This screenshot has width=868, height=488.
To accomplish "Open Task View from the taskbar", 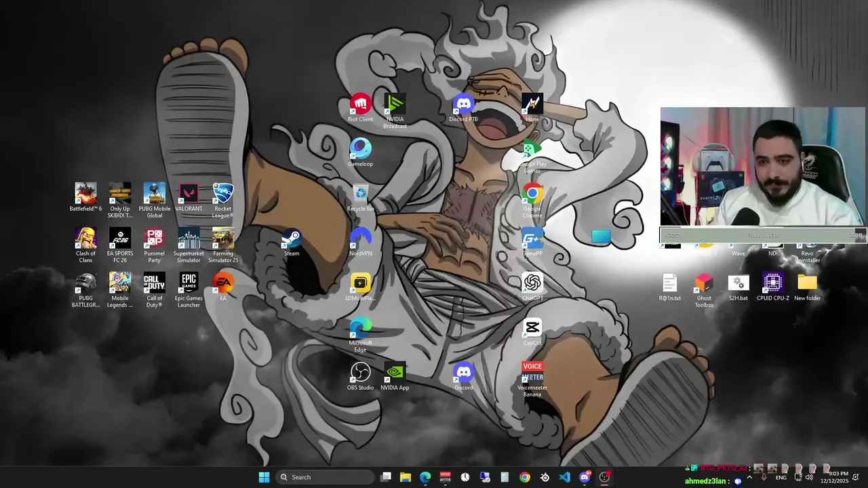I will pos(386,477).
